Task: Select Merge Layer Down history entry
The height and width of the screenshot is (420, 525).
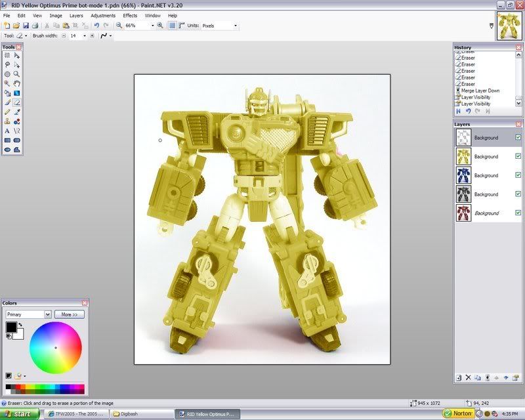Action: click(480, 91)
